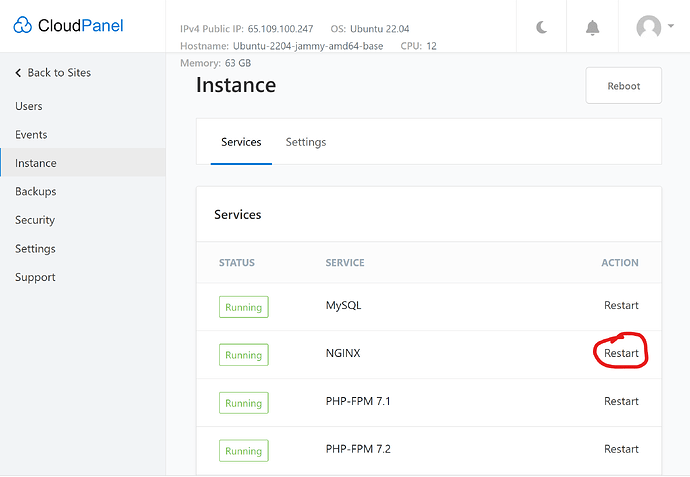Click the CloudPanel cloud logo icon

[x=22, y=26]
